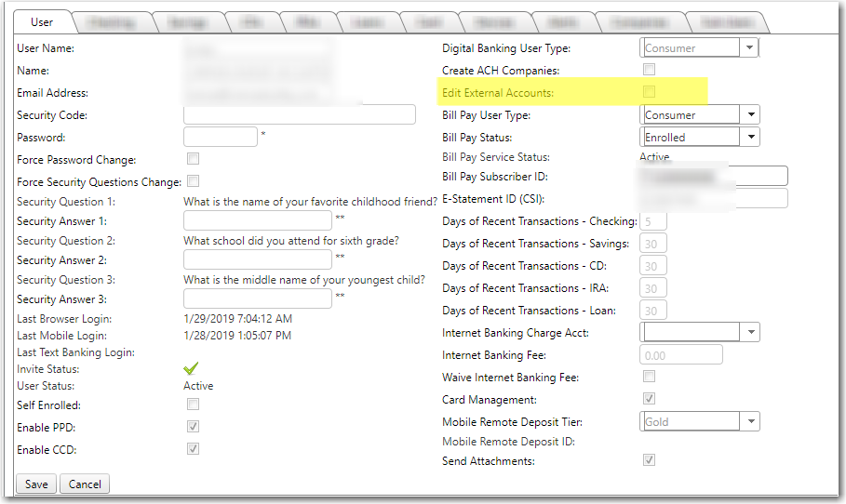The height and width of the screenshot is (504, 846).
Task: Focus the Password input box
Action: tap(220, 137)
